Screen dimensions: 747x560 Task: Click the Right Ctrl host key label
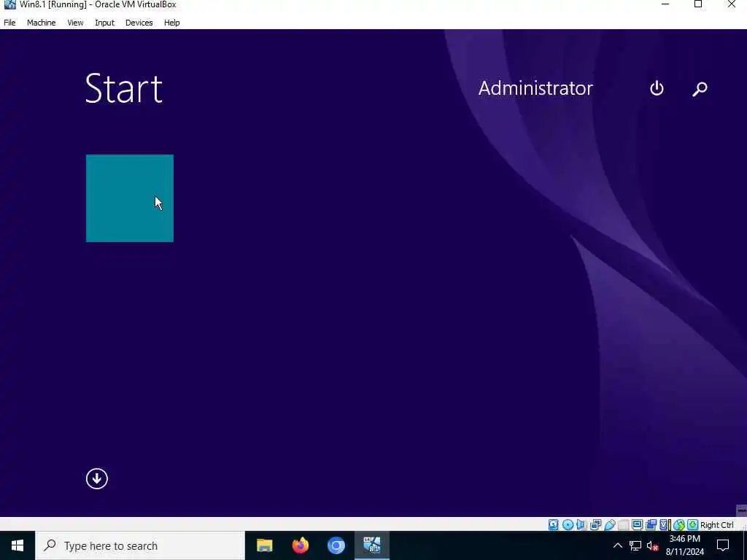click(x=717, y=525)
